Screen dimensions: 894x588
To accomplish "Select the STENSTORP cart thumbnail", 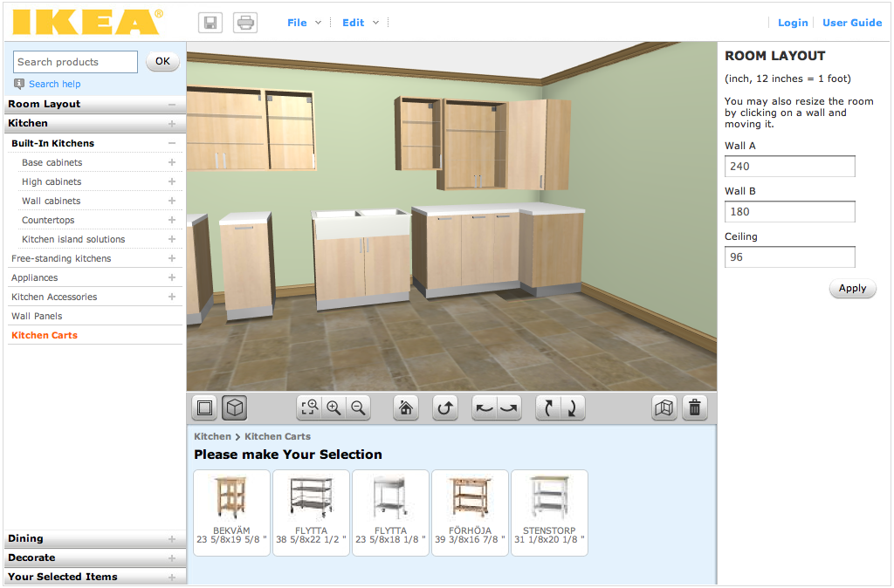I will [x=550, y=513].
